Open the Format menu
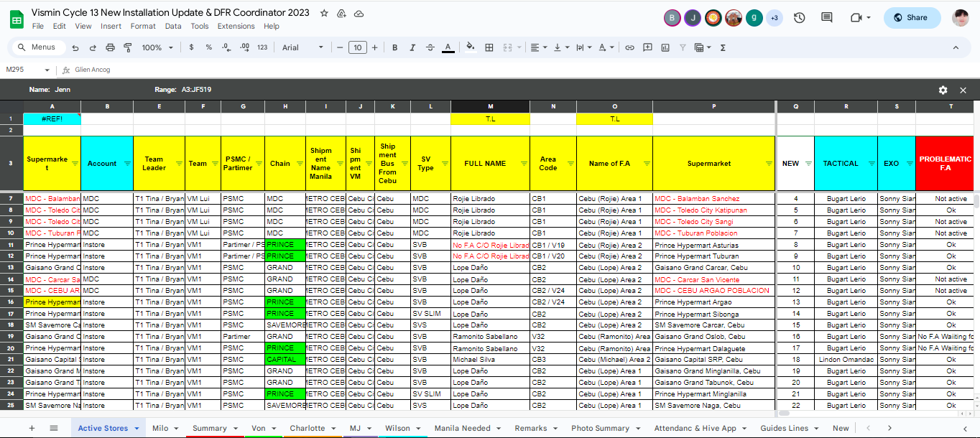This screenshot has width=980, height=438. pyautogui.click(x=143, y=26)
